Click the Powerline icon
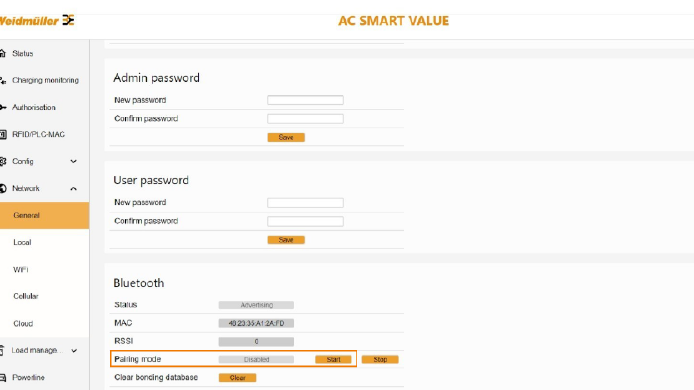 click(x=3, y=378)
